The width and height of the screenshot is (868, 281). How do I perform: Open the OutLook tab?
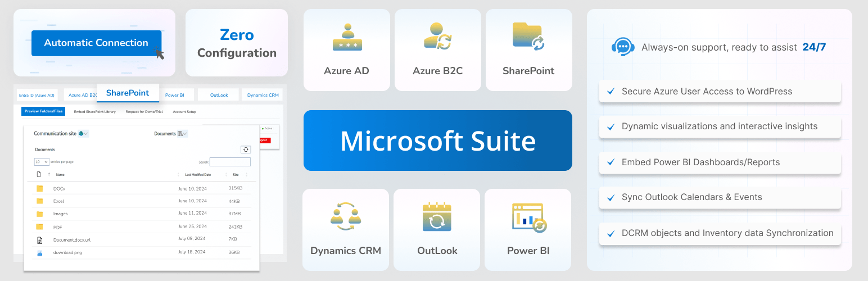pos(219,95)
